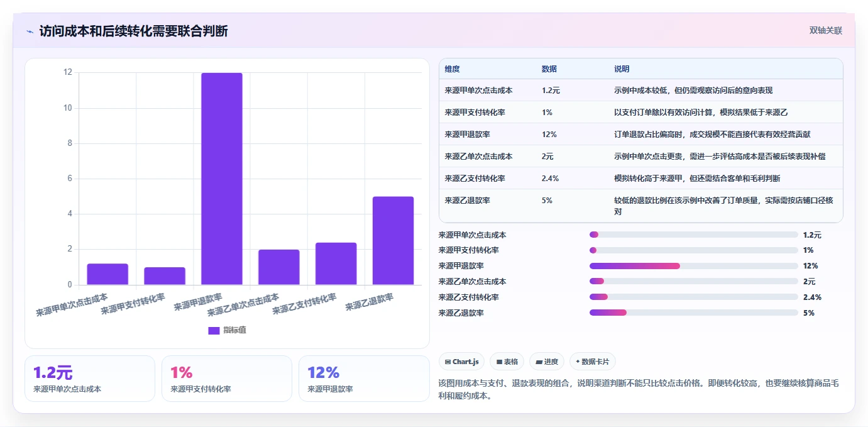
Task: Click the 12% cell in the table
Action: tap(549, 135)
